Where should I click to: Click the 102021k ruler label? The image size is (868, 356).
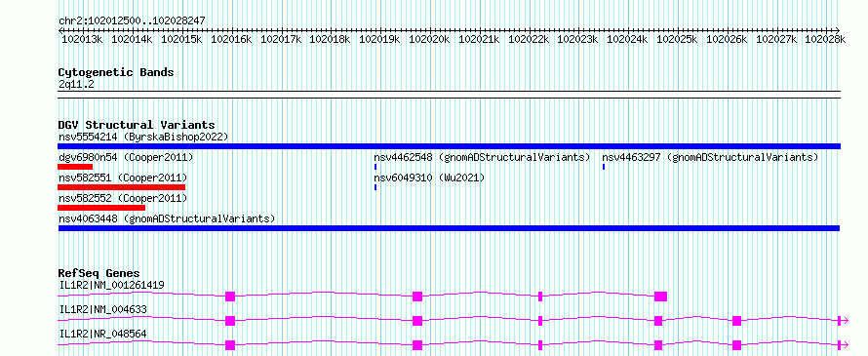479,39
